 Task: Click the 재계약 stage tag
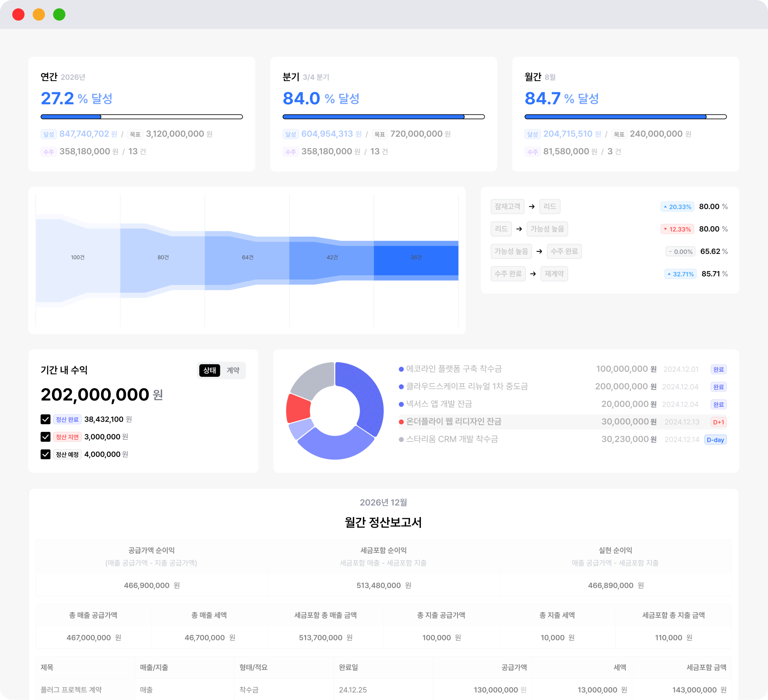click(554, 274)
